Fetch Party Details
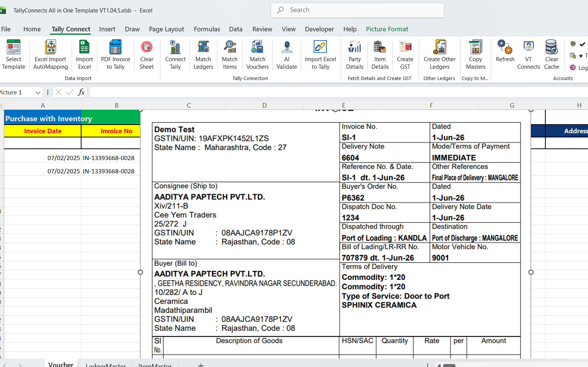 click(x=355, y=55)
